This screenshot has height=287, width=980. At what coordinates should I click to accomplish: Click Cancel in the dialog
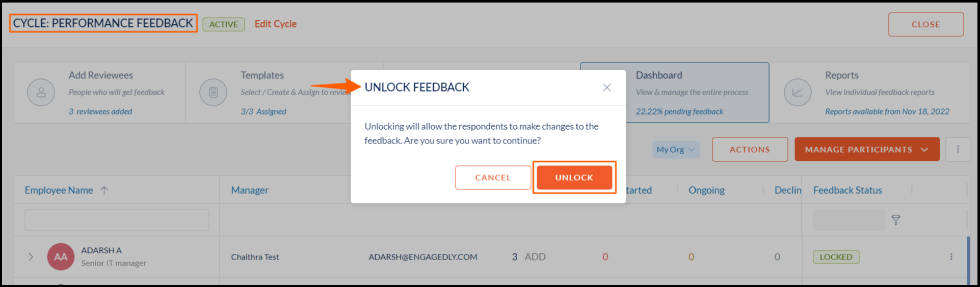coord(493,178)
